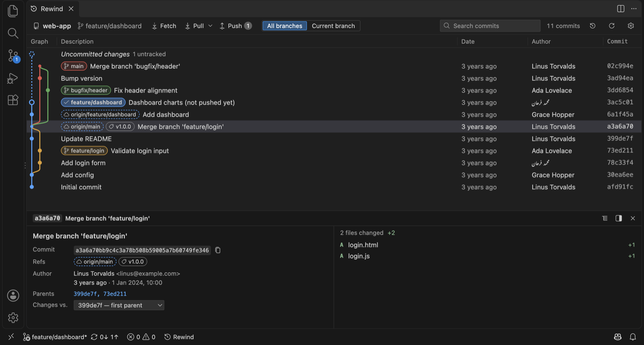This screenshot has width=644, height=345.
Task: Select the Uncommitted changes row
Action: [x=334, y=54]
